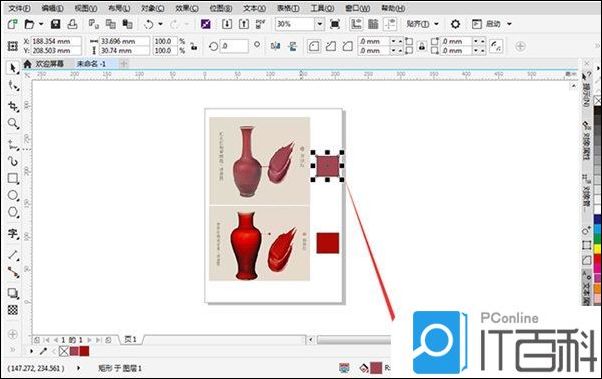Click the New document icon
The image size is (602, 379).
(13, 24)
